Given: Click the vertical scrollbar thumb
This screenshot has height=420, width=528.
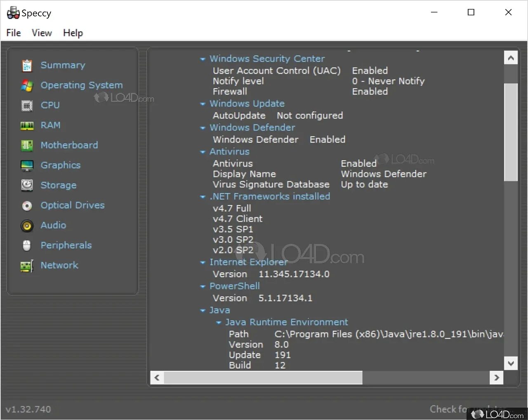Looking at the screenshot, I should 511,132.
